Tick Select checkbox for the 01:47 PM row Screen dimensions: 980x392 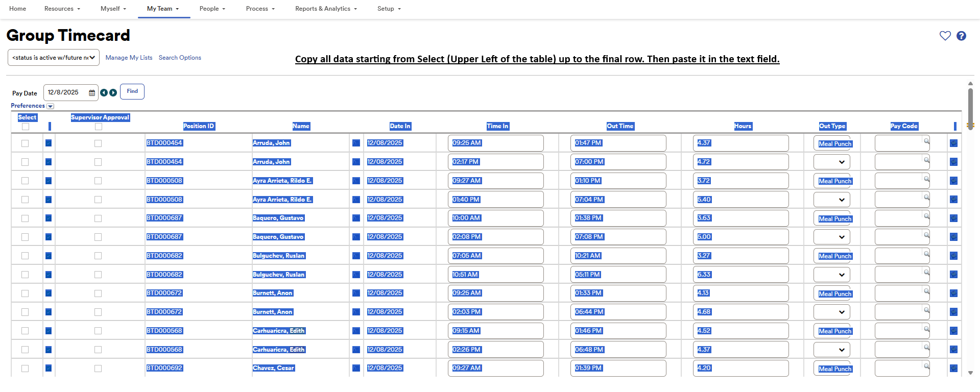point(25,143)
